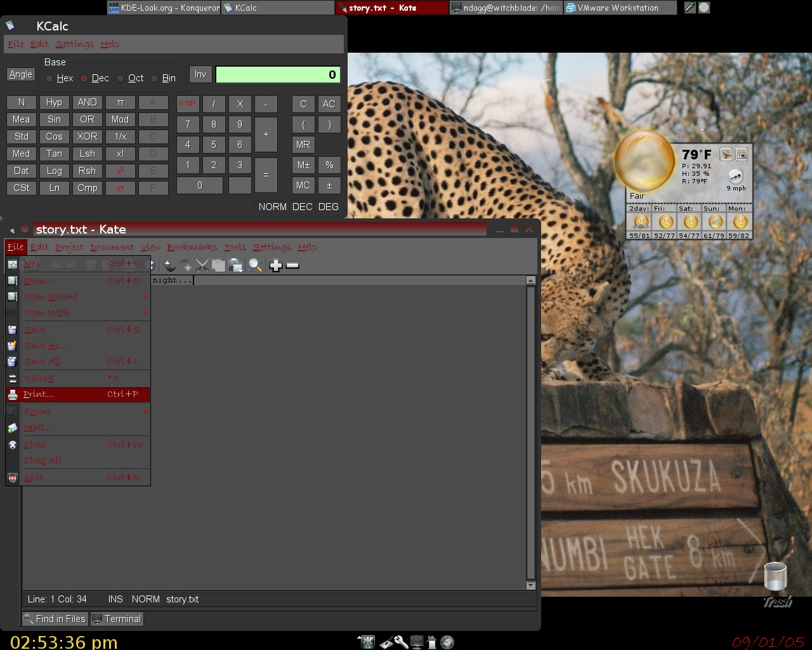Click the Save As icon in File menu
Screen dimensions: 812x650
coord(13,346)
